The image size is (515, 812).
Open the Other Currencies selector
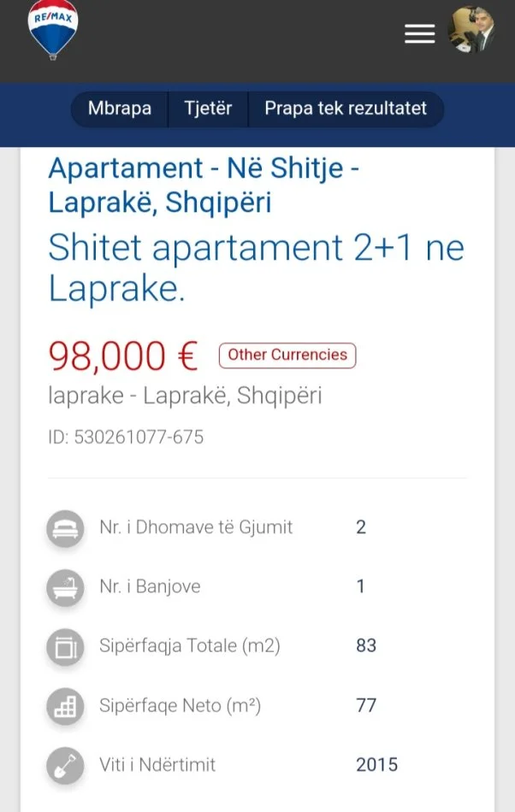point(287,354)
